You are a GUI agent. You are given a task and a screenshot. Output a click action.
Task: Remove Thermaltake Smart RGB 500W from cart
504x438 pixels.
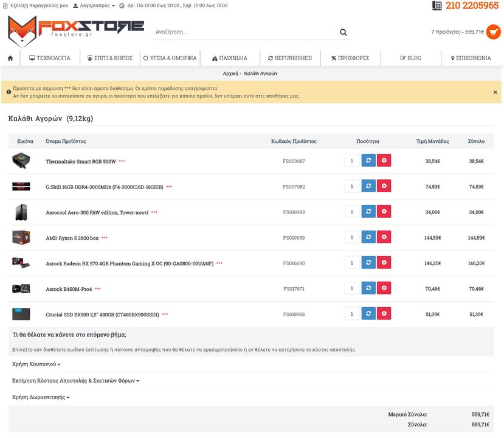384,161
